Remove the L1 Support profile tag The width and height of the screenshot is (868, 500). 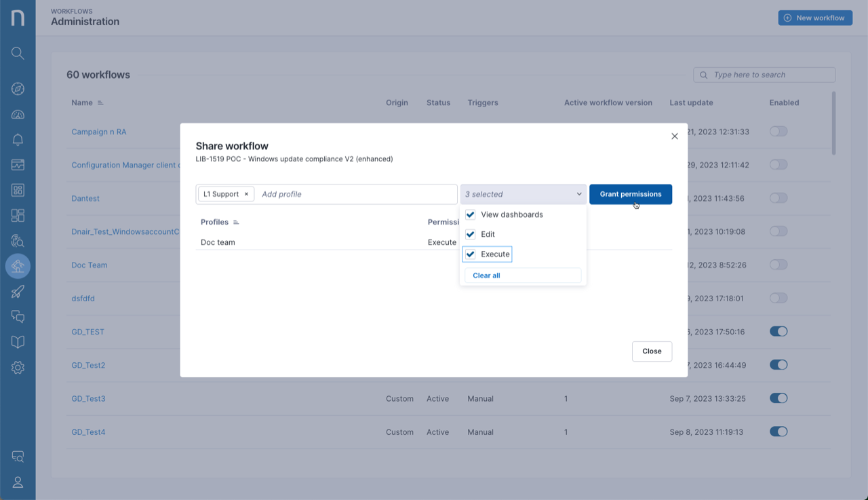click(246, 194)
